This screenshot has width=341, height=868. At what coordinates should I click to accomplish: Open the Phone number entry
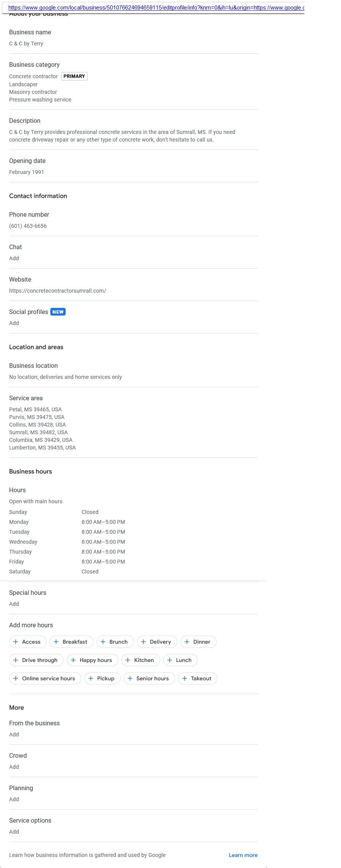coord(28,226)
